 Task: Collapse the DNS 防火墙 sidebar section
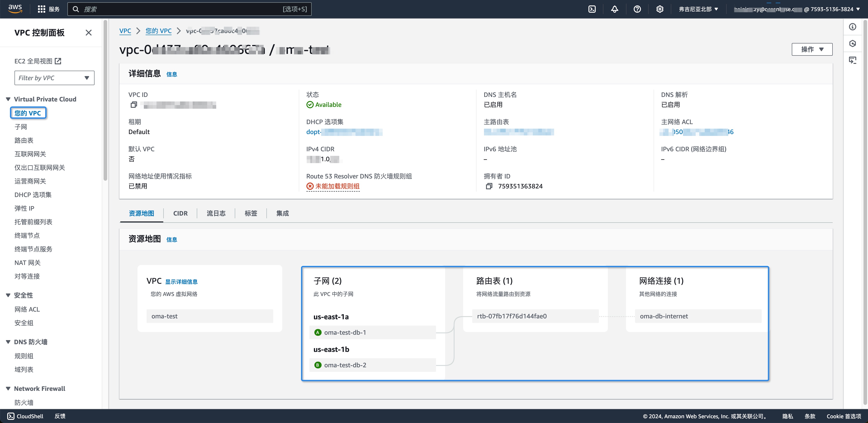8,342
